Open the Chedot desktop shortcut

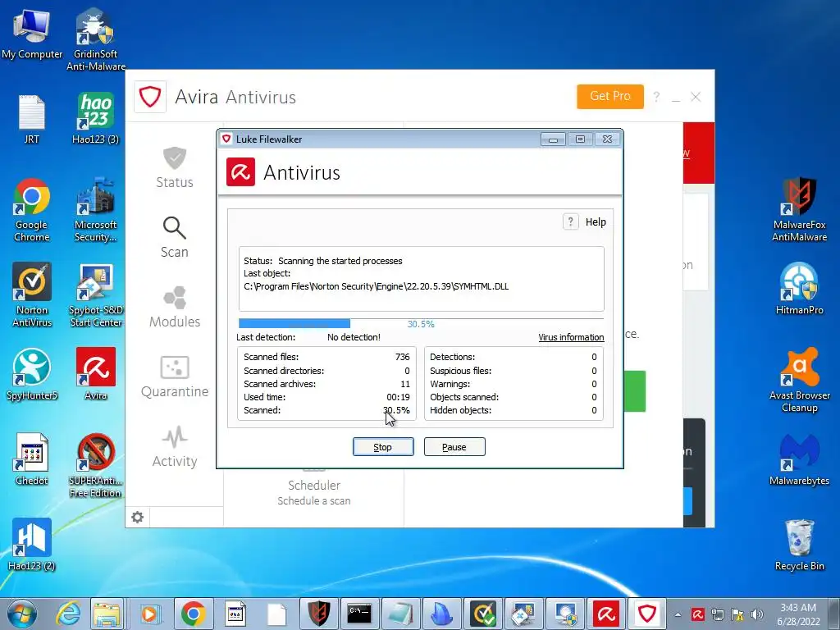[x=32, y=459]
